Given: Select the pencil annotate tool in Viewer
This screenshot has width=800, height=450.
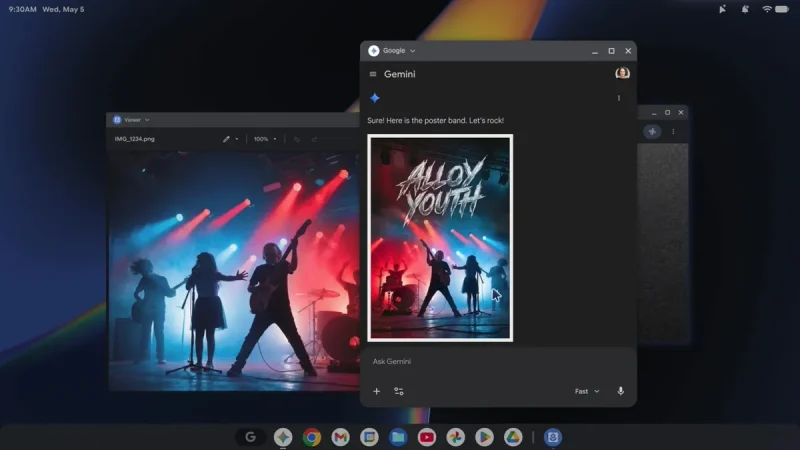Looking at the screenshot, I should (x=226, y=139).
